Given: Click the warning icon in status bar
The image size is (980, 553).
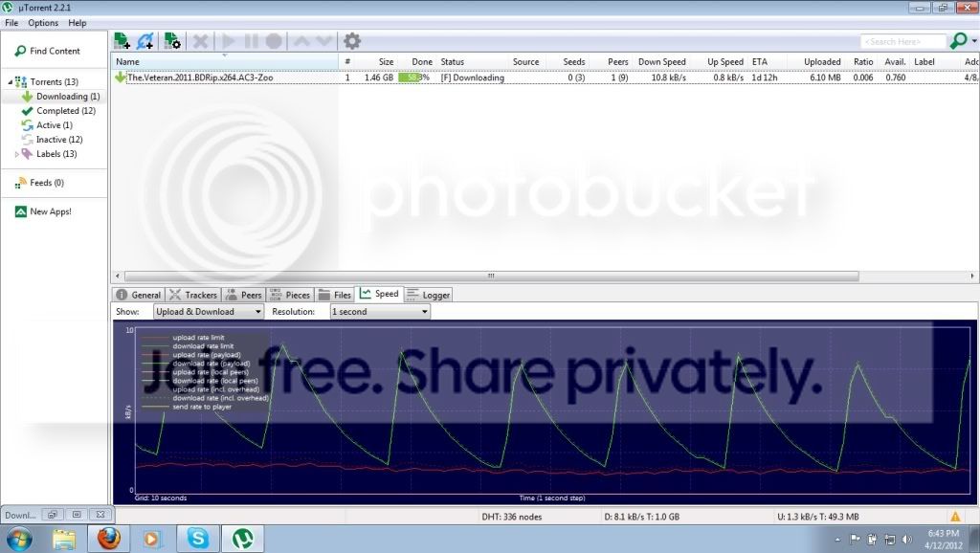Looking at the screenshot, I should coord(955,517).
